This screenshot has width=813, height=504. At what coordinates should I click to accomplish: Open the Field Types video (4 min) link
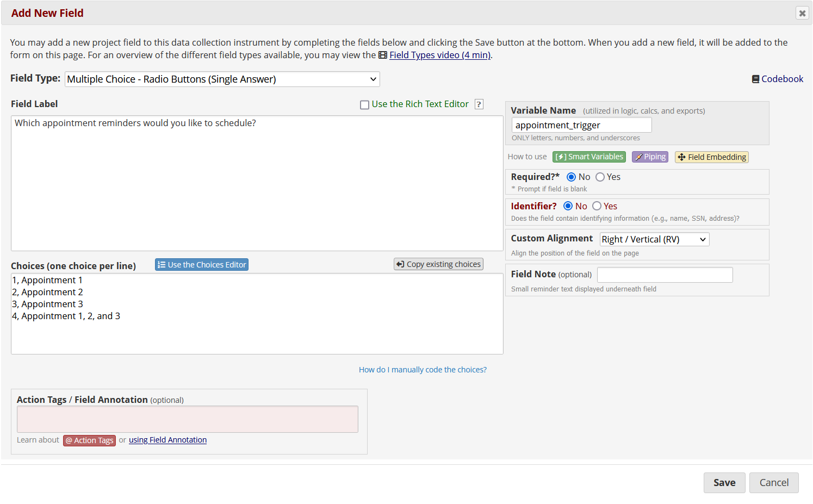click(440, 55)
